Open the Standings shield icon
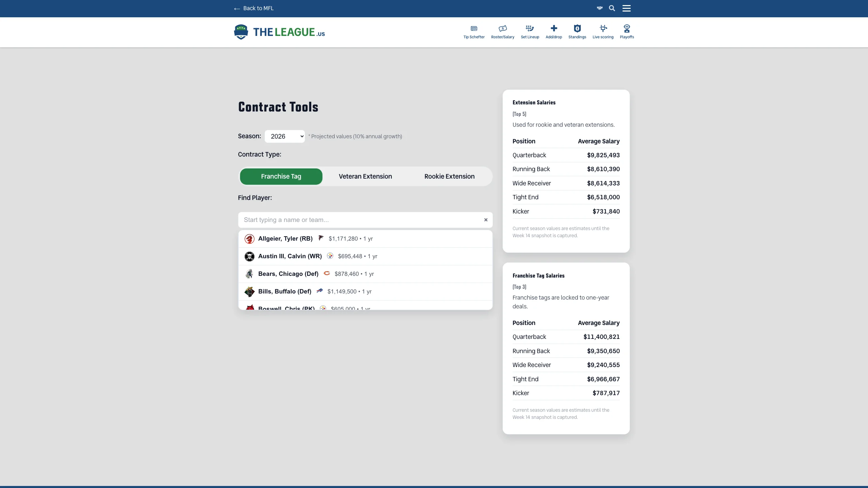Screen dimensions: 868x488 pyautogui.click(x=577, y=28)
